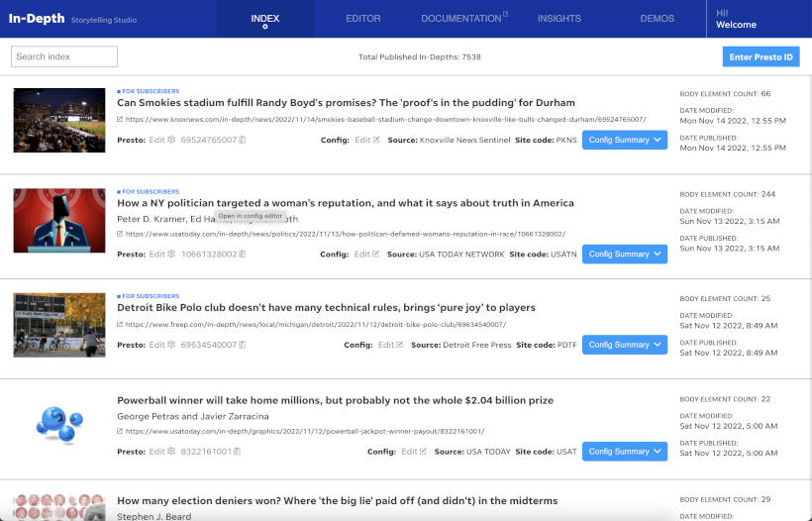Open the blue Powerball balls thumbnail
This screenshot has width=812, height=521.
pyautogui.click(x=59, y=425)
